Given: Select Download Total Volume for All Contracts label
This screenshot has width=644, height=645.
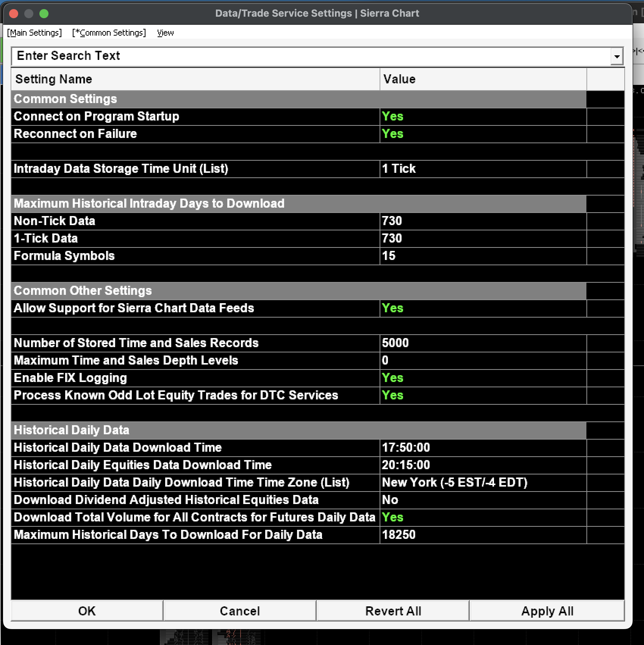Looking at the screenshot, I should coord(195,518).
